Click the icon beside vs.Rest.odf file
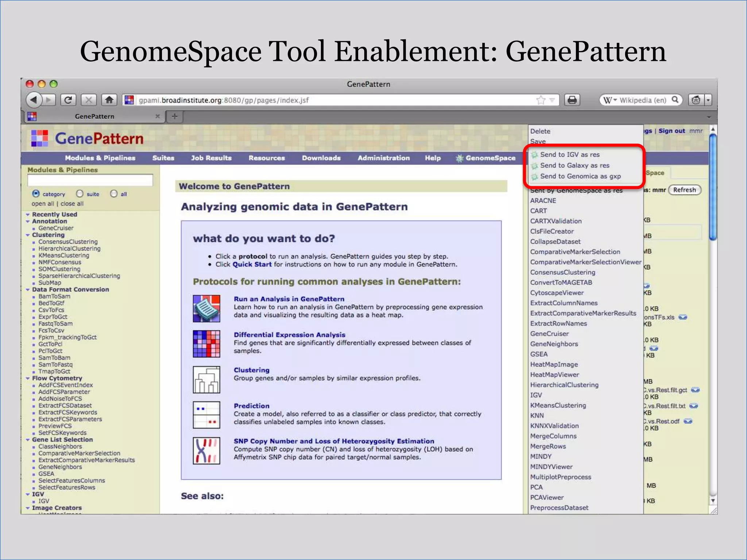This screenshot has width=747, height=560. (688, 421)
